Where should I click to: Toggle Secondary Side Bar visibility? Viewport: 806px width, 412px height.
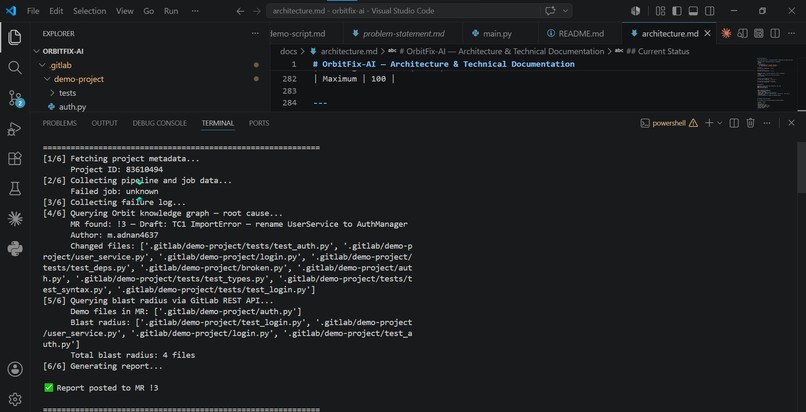709,11
